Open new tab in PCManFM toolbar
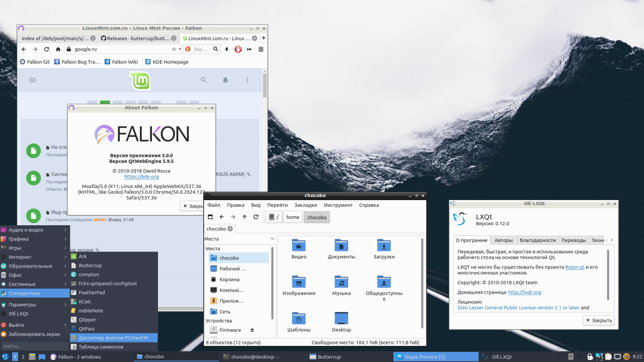644x362 pixels. pyautogui.click(x=210, y=217)
